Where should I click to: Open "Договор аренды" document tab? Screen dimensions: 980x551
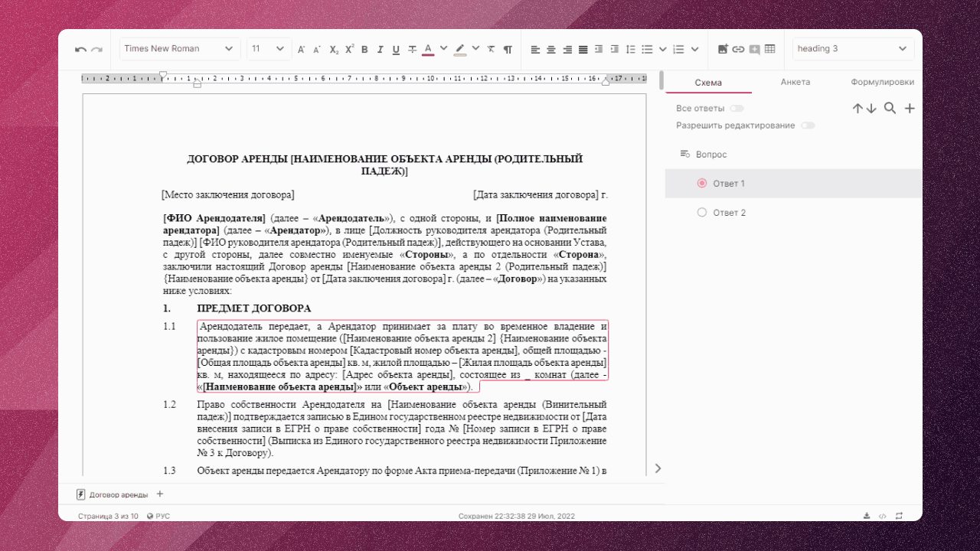[x=113, y=494]
